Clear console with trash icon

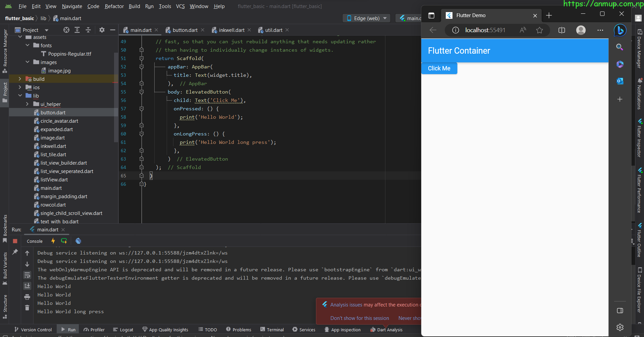click(27, 307)
